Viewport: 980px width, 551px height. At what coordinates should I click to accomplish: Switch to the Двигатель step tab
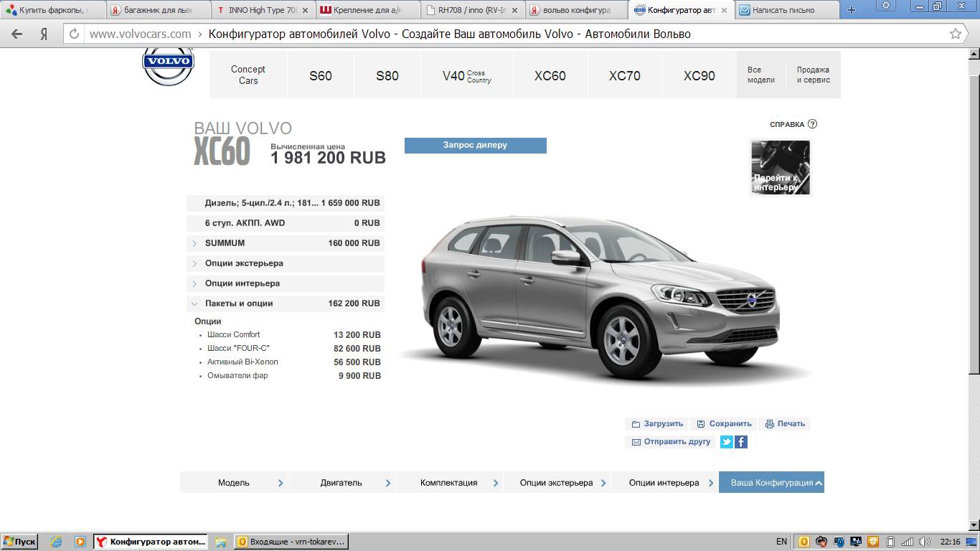coord(341,483)
